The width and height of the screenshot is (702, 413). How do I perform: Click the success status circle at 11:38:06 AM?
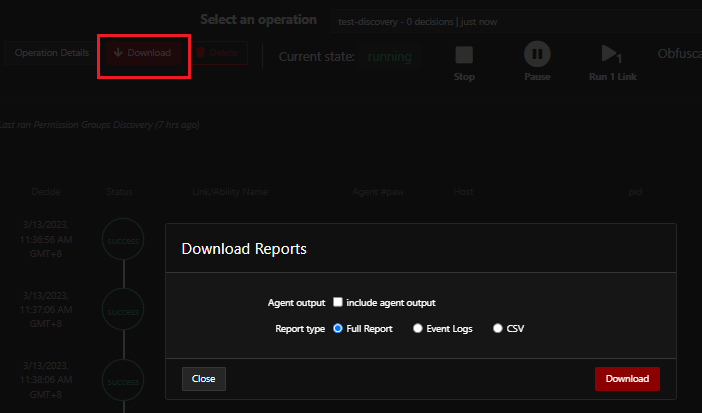tap(123, 380)
